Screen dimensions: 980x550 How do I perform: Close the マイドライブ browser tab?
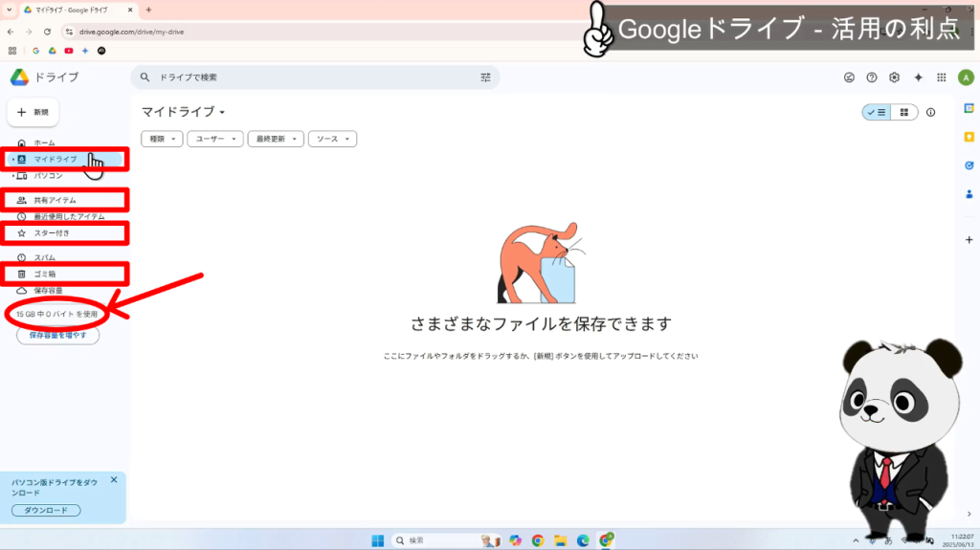point(130,10)
